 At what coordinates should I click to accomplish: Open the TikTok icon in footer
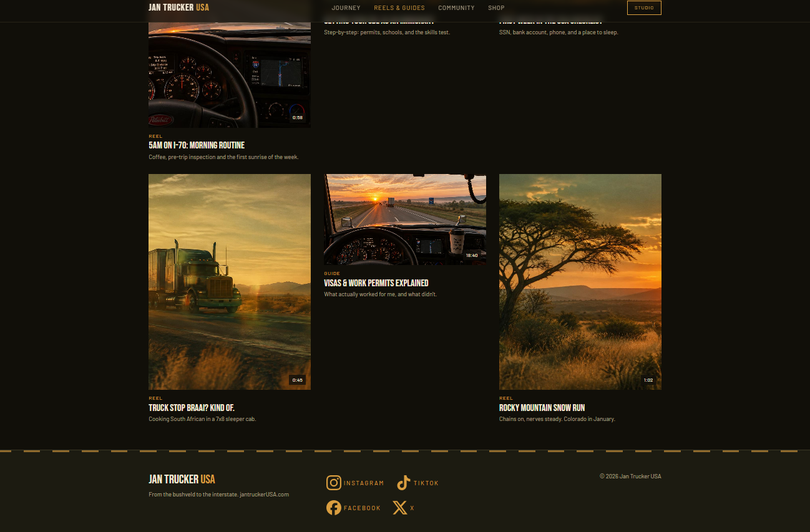404,483
